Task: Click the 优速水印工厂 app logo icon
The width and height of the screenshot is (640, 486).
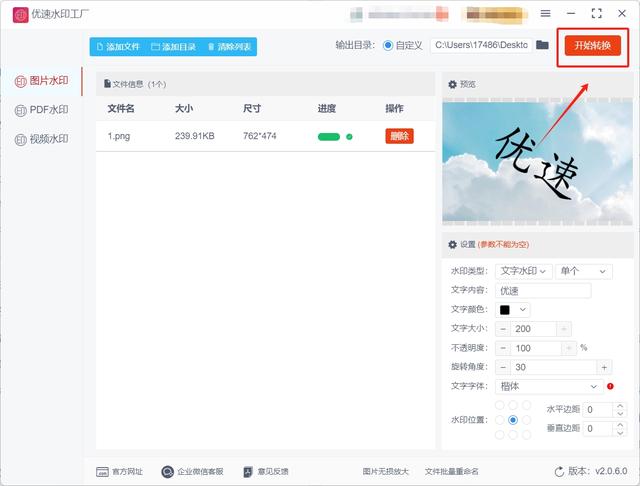Action: point(20,15)
